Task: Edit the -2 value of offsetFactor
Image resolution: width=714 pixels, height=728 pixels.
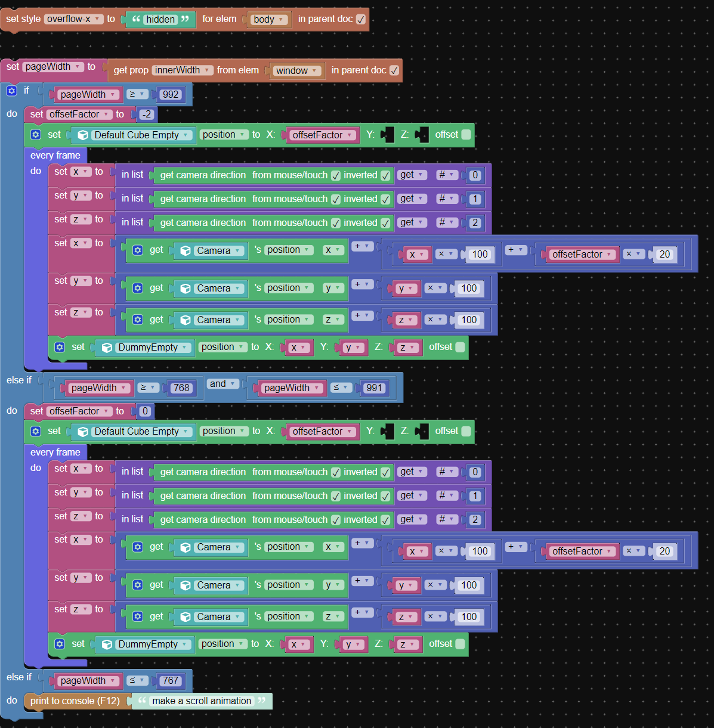Action: click(147, 114)
